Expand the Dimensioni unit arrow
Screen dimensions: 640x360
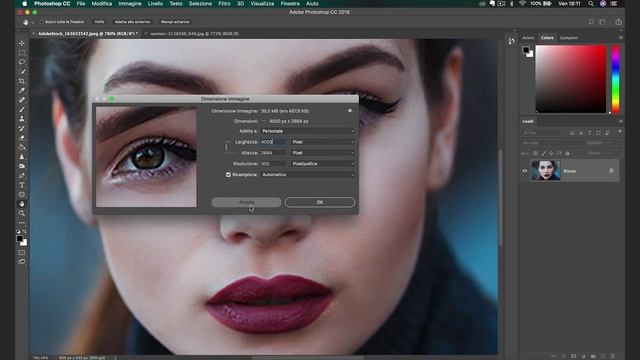(263, 121)
